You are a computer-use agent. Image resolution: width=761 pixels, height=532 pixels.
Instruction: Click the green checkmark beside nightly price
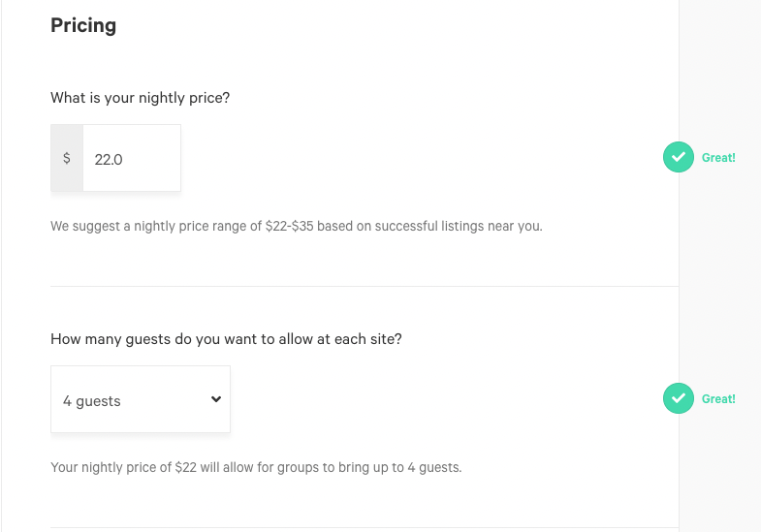(678, 157)
